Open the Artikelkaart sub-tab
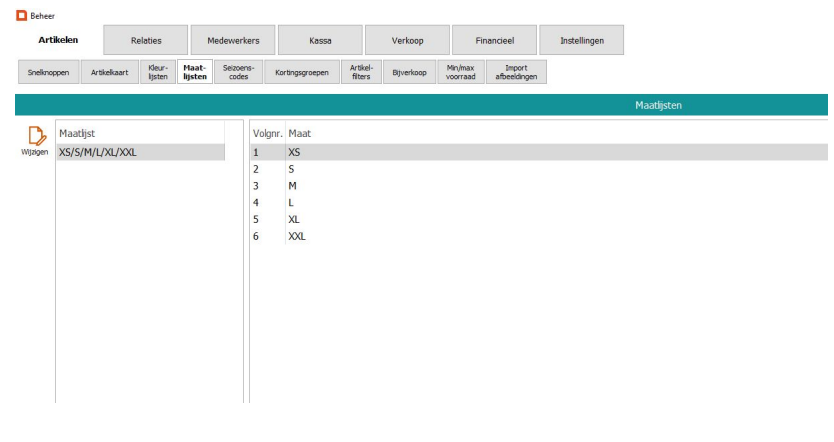 coord(109,72)
